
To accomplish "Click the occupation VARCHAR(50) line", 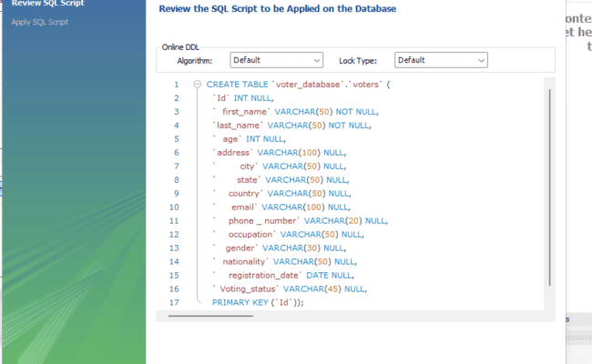I will coord(288,234).
